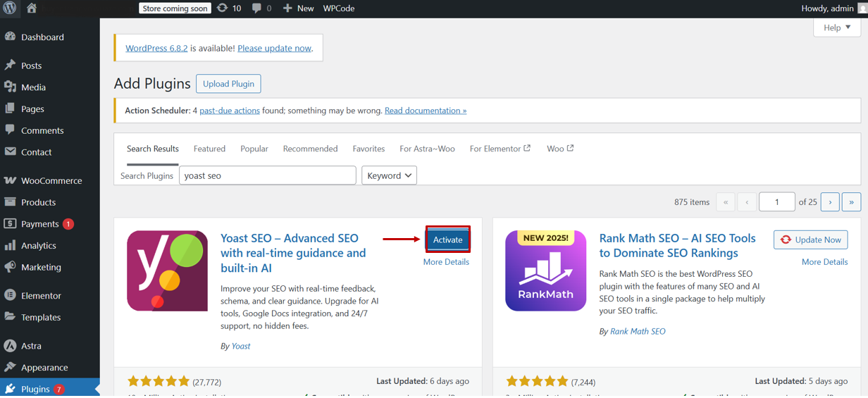Click the 875 items count
This screenshot has width=868, height=398.
692,201
